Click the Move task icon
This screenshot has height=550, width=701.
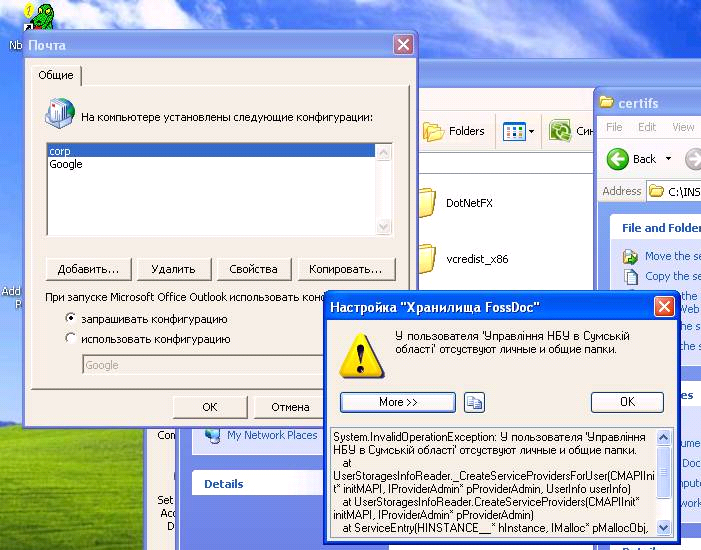click(630, 257)
